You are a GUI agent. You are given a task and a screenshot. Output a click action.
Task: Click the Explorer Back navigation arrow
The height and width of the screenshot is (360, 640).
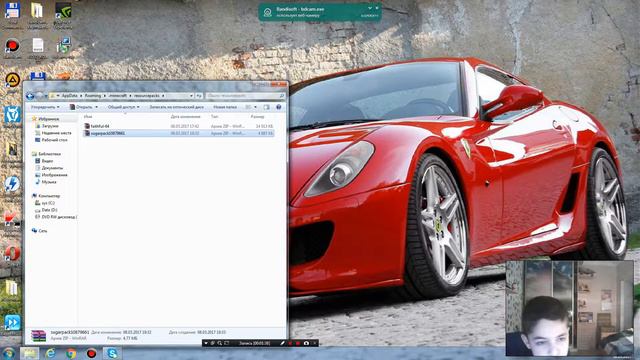pos(30,96)
